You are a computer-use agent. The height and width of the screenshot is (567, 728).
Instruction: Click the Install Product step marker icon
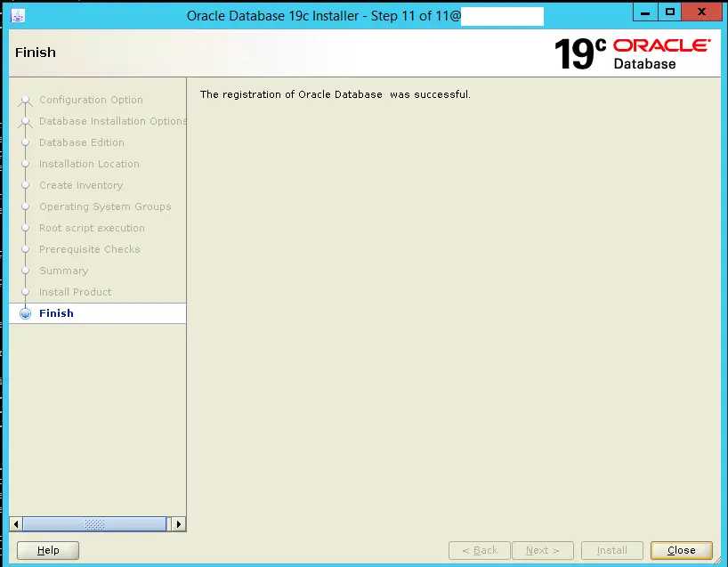(x=26, y=292)
